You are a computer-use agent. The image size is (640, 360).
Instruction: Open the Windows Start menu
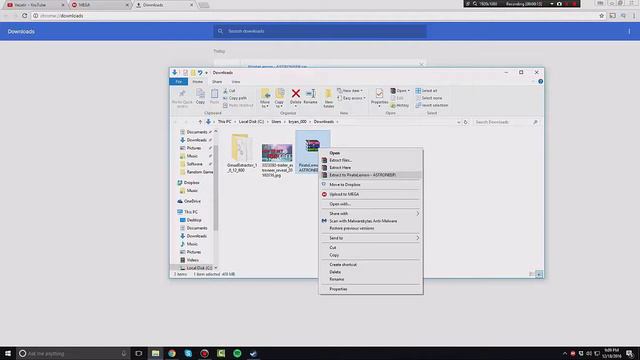point(8,353)
